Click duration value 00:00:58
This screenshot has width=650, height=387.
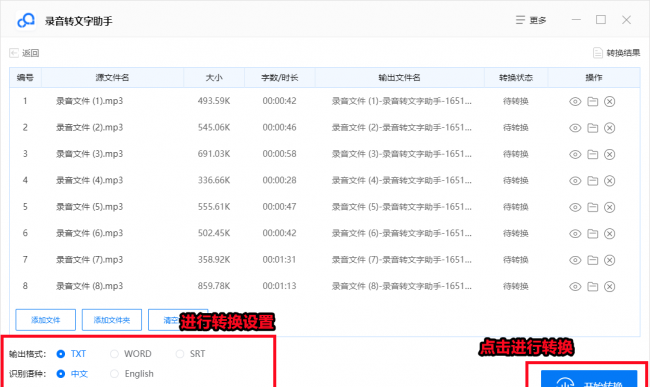pos(279,154)
